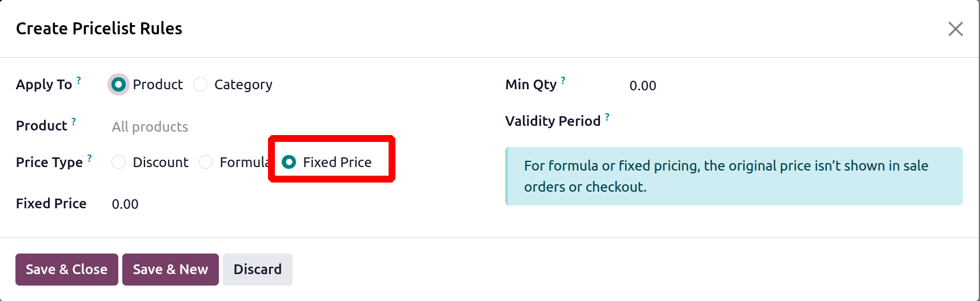
Task: Click the Apply To help question mark
Action: tap(79, 80)
